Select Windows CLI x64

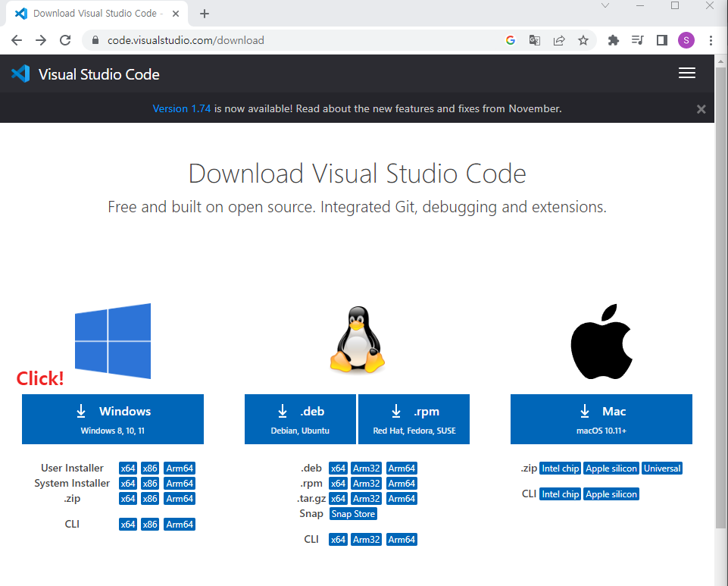(128, 524)
